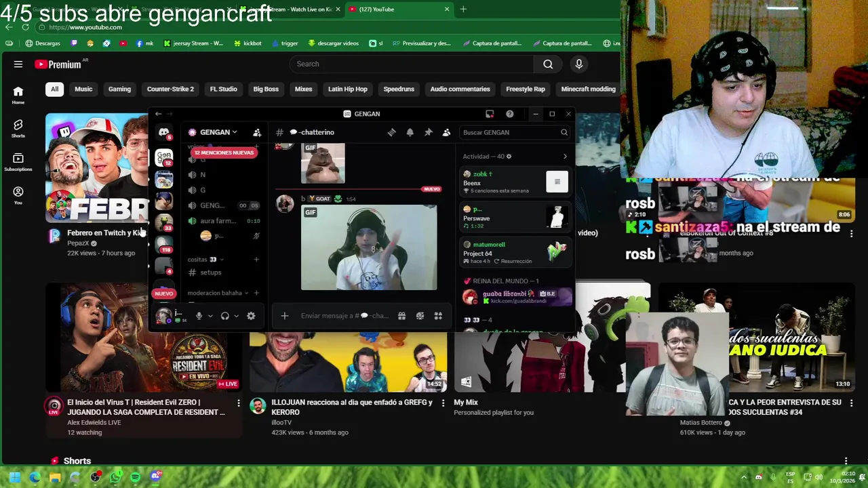This screenshot has height=488, width=868.
Task: Go to YouTube Home in sidebar
Action: coord(18,95)
